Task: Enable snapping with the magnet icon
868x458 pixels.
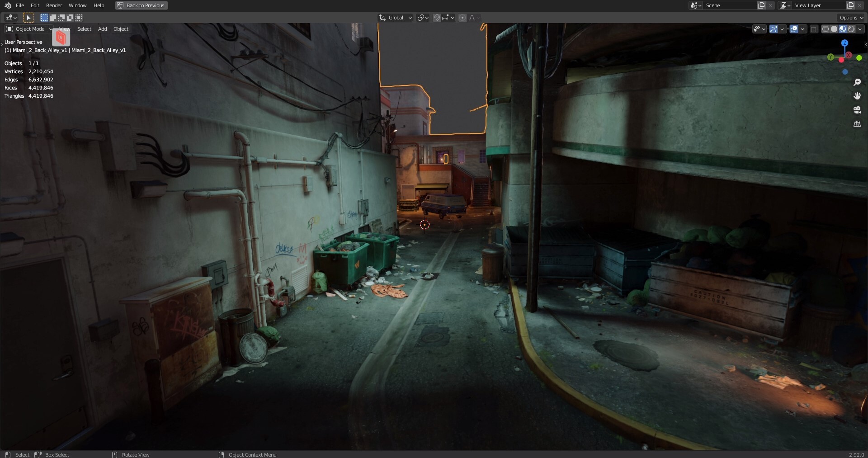Action: (x=436, y=17)
